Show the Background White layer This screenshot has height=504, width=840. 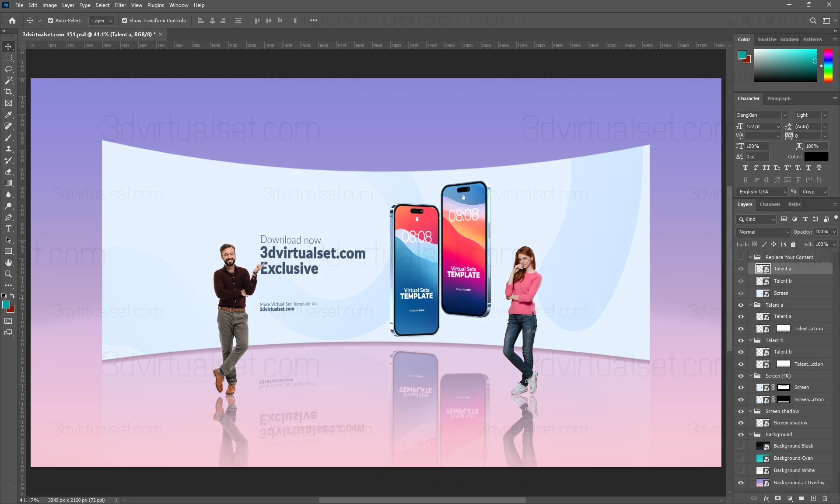(x=741, y=470)
